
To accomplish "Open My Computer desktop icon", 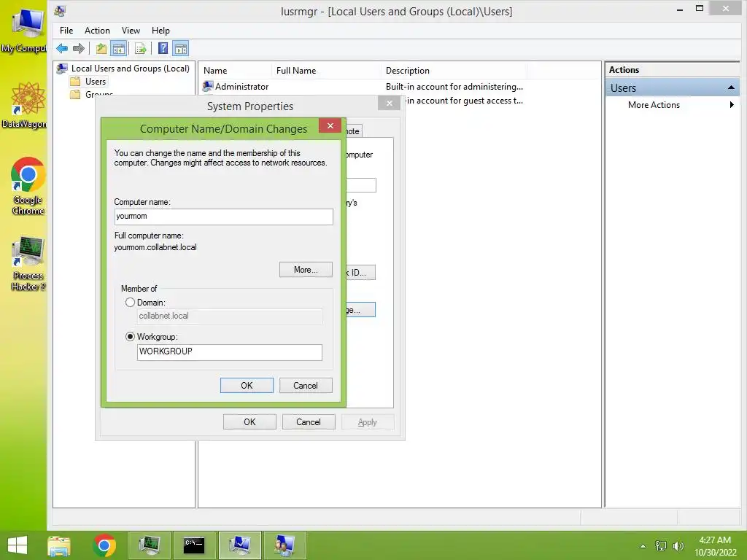I will [24, 29].
